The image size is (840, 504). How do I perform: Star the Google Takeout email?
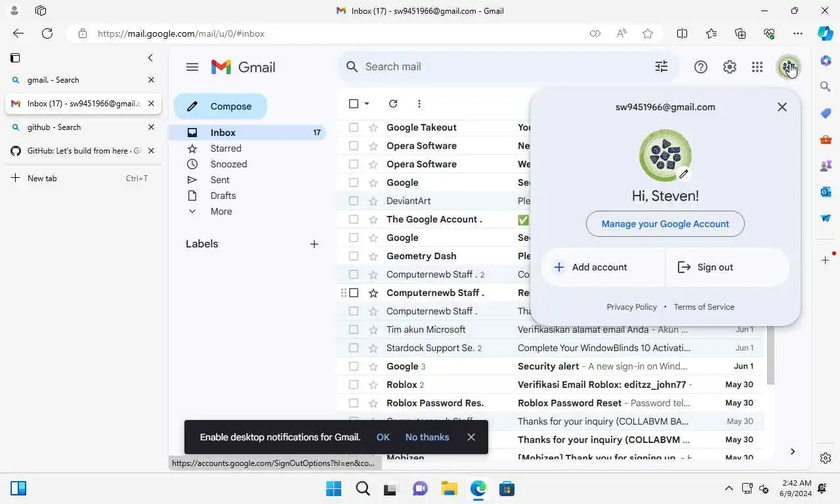tap(373, 127)
